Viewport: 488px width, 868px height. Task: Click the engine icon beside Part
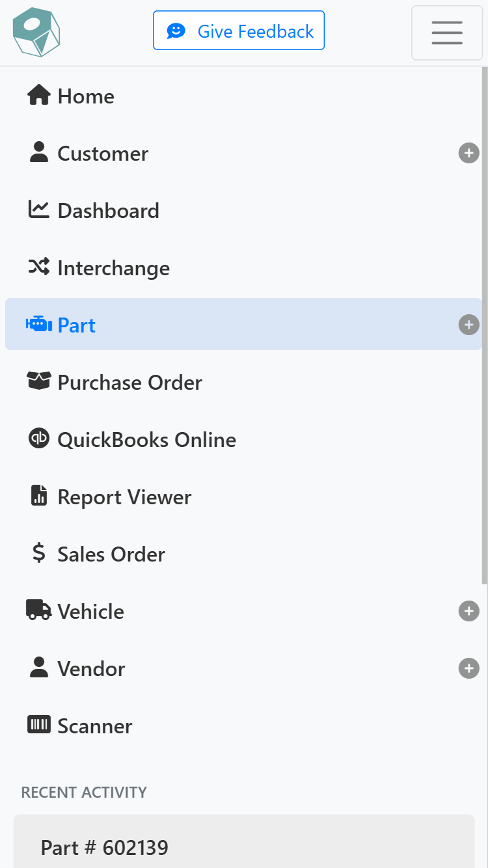click(39, 324)
